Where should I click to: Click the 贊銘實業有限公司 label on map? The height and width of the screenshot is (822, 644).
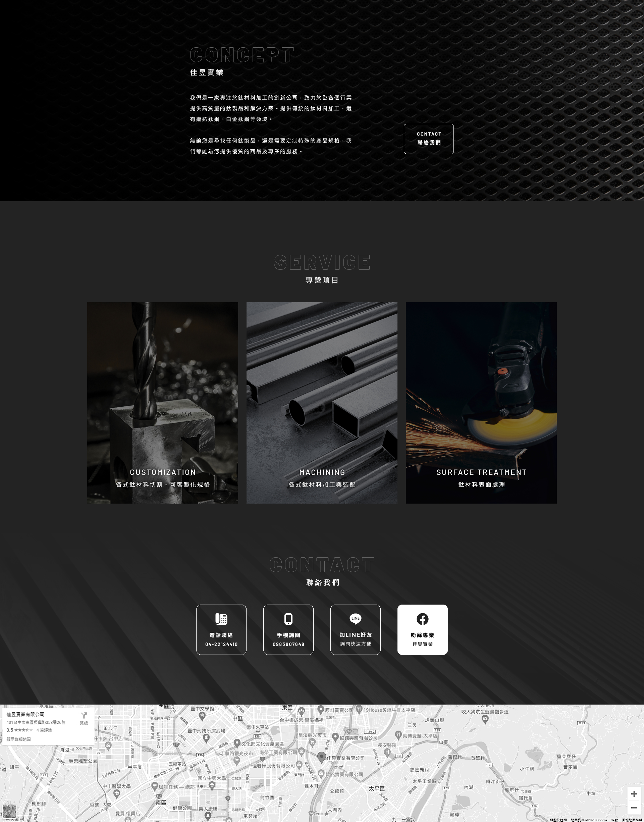[x=344, y=774]
